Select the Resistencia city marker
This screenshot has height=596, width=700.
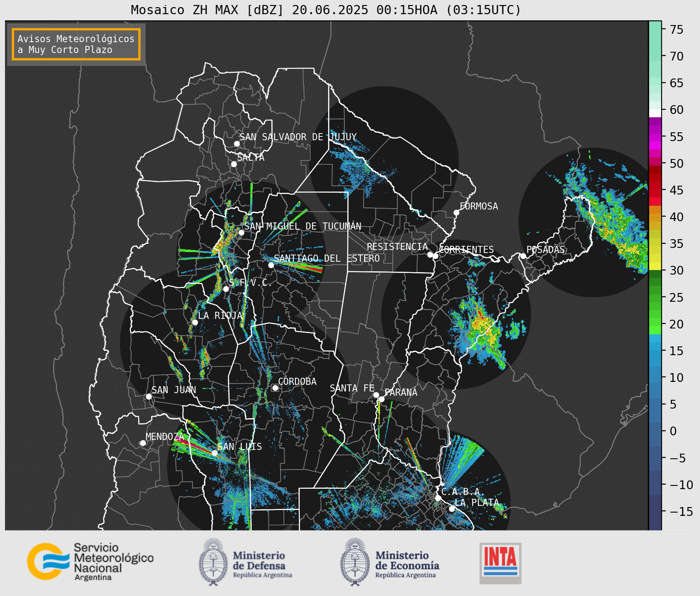(430, 255)
